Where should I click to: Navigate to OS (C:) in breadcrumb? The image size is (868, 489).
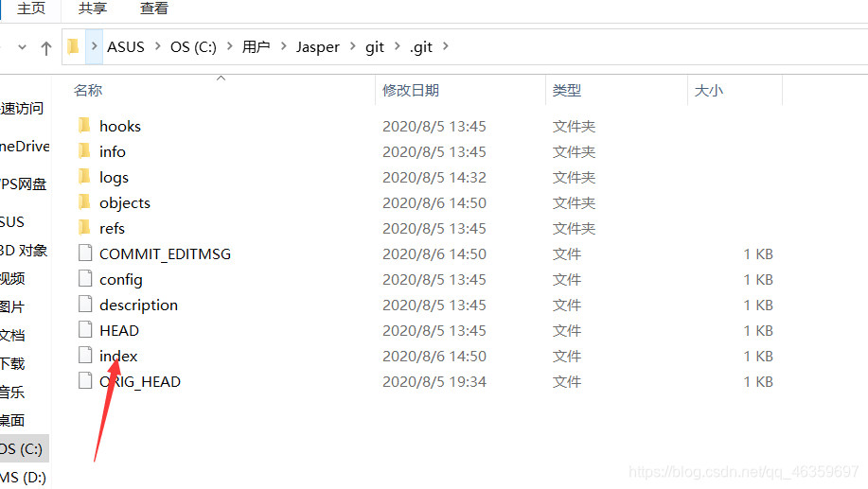pyautogui.click(x=193, y=47)
